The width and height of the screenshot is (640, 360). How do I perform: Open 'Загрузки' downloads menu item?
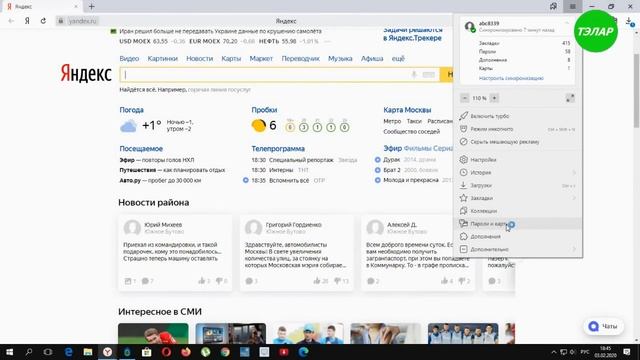[518, 185]
